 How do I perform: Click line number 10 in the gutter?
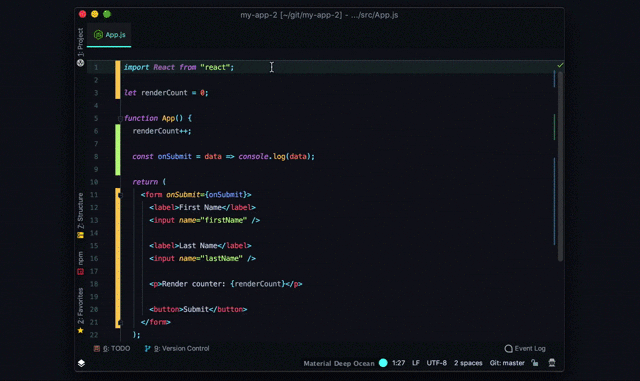point(94,182)
